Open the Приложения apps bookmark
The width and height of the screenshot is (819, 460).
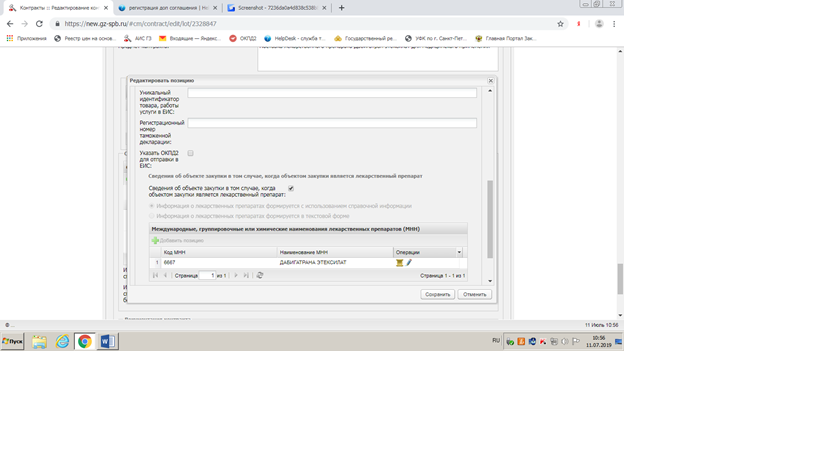(x=27, y=38)
